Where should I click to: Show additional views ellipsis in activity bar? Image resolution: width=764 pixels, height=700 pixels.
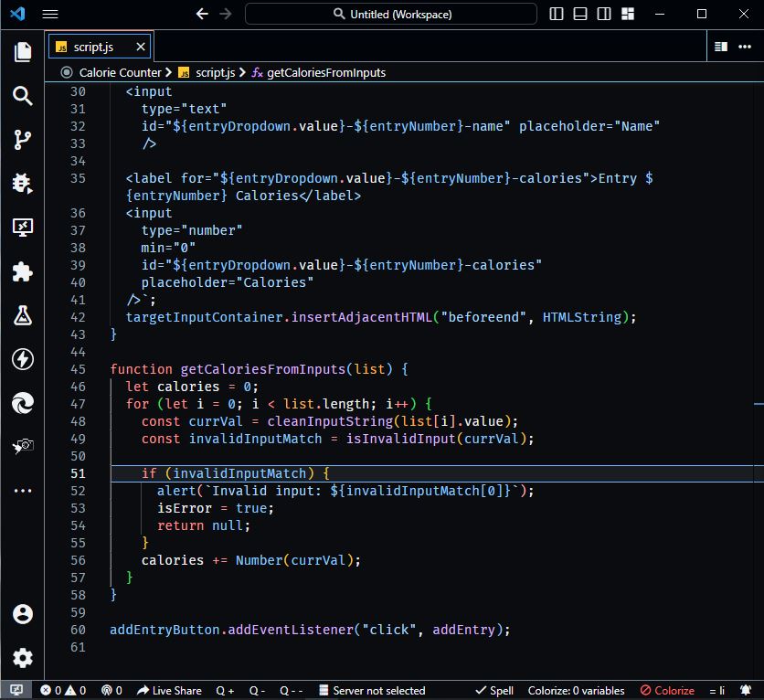click(23, 491)
